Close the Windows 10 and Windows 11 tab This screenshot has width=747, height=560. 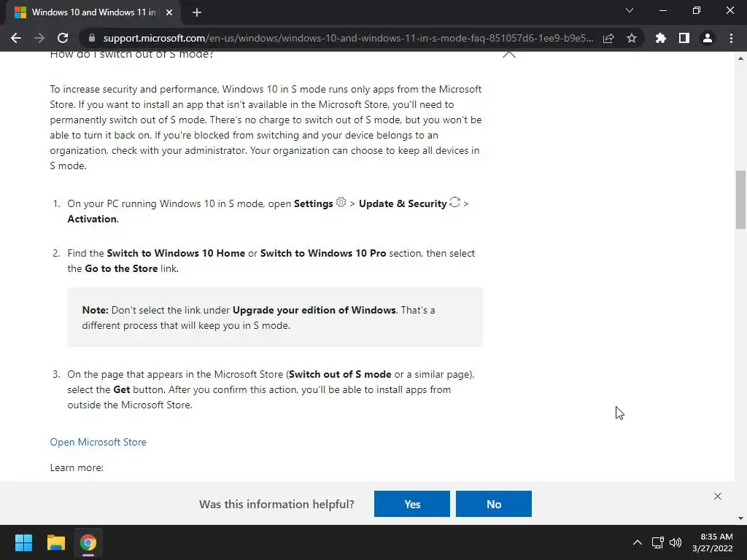point(169,12)
